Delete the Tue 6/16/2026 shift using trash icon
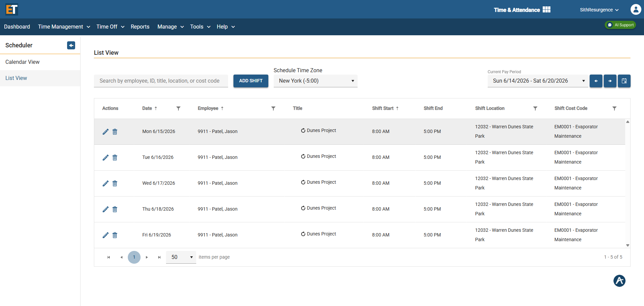 pos(115,158)
